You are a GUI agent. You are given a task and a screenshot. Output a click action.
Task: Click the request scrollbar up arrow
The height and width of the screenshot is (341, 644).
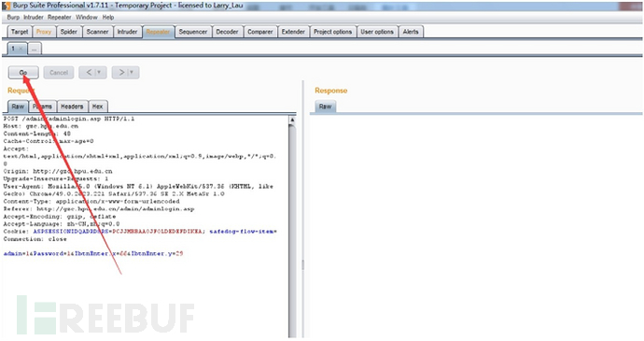292,120
